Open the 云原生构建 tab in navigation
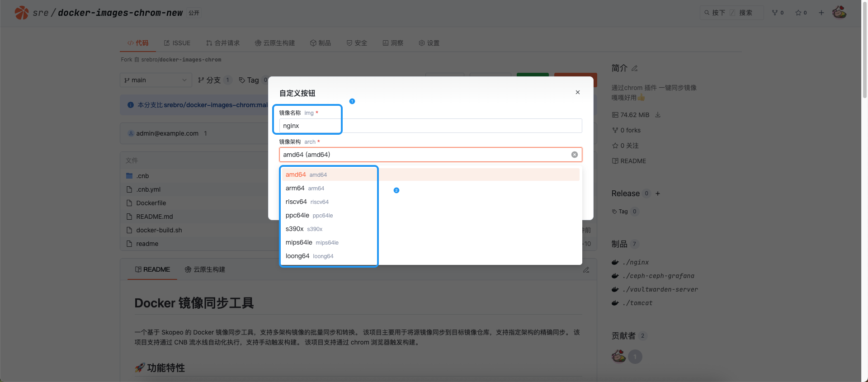 tap(274, 43)
